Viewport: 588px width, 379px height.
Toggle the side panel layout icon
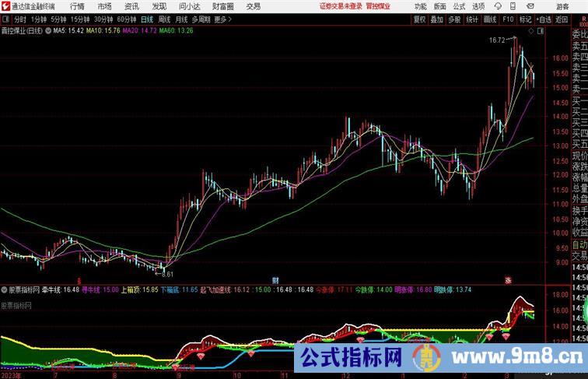(541, 31)
